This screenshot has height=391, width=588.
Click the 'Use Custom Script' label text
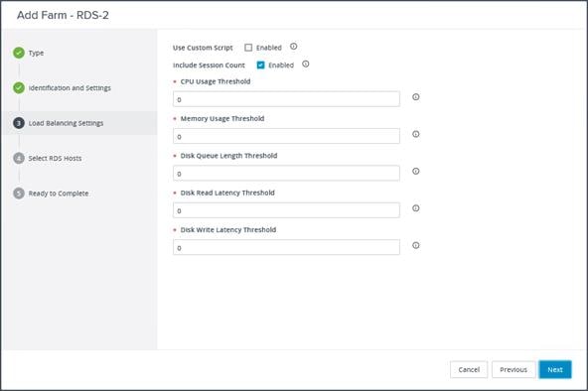pos(203,48)
